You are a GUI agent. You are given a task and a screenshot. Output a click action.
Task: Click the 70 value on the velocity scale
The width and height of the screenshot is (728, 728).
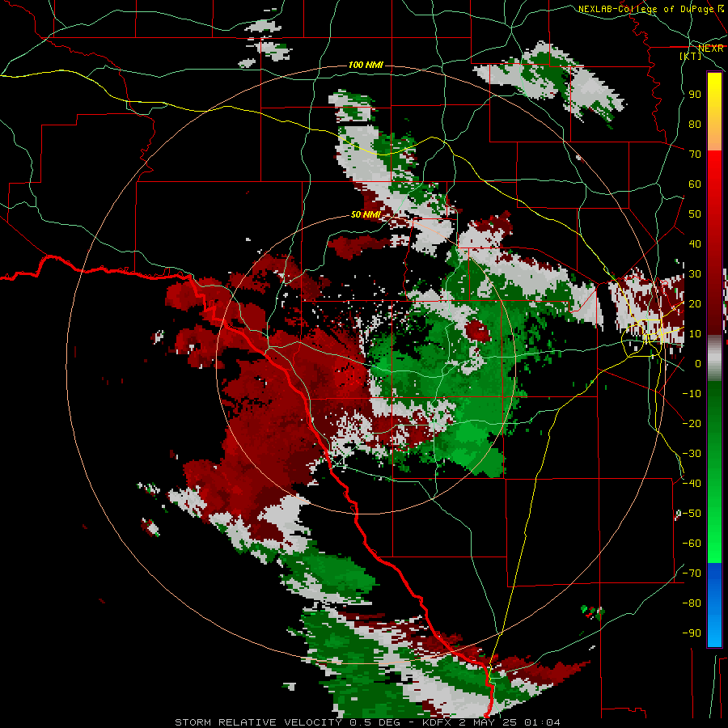(x=695, y=154)
